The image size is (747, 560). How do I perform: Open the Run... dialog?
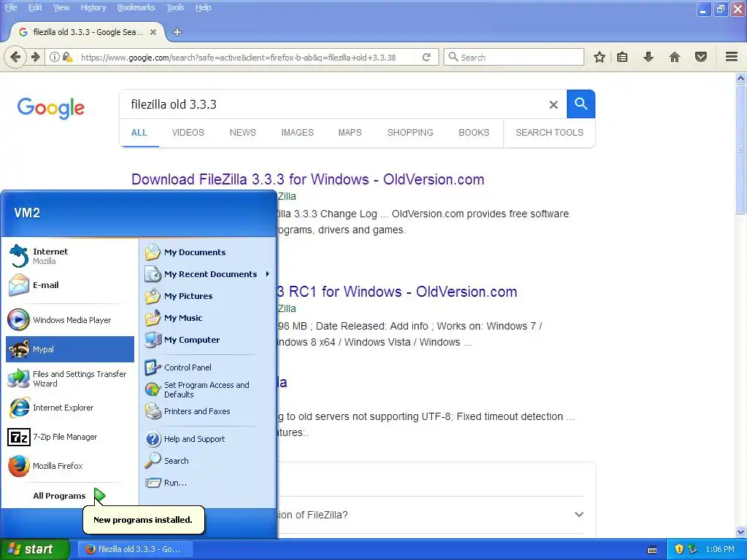pos(208,483)
